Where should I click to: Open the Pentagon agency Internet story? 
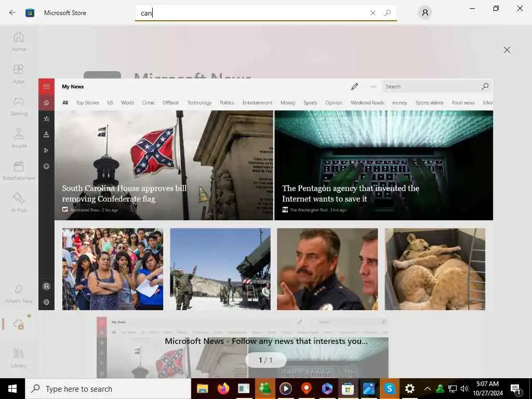[x=384, y=165]
